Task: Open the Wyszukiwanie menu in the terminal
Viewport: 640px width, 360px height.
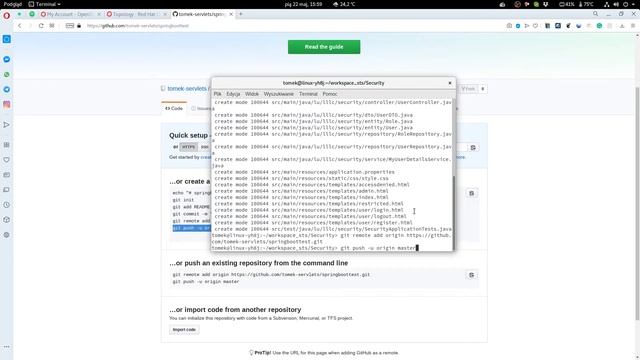Action: point(278,94)
